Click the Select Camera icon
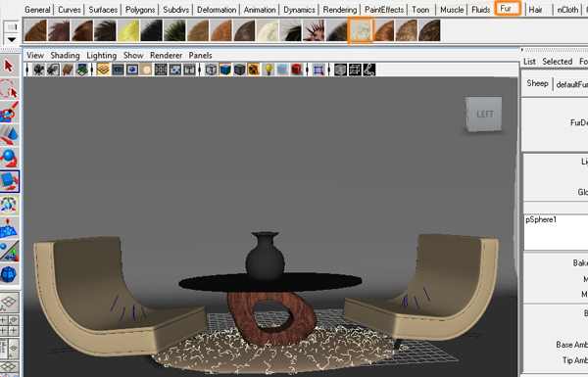Image resolution: width=588 pixels, height=377 pixels. [x=38, y=70]
